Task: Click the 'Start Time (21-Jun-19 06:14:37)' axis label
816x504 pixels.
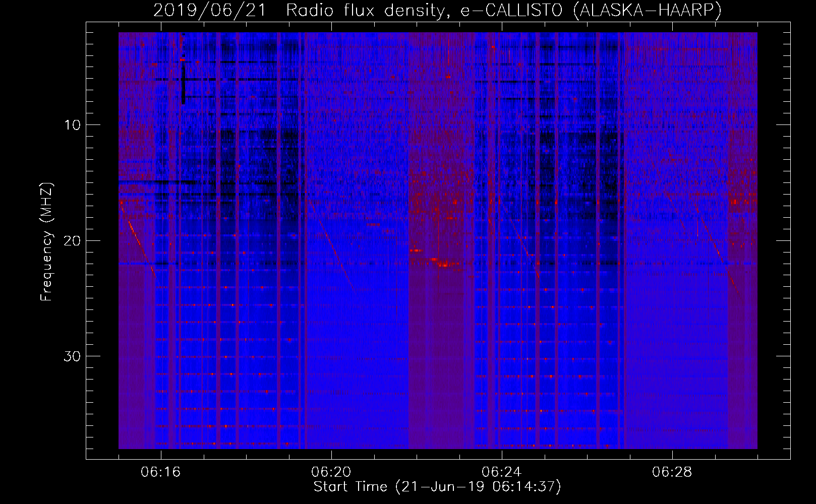Action: (x=437, y=487)
